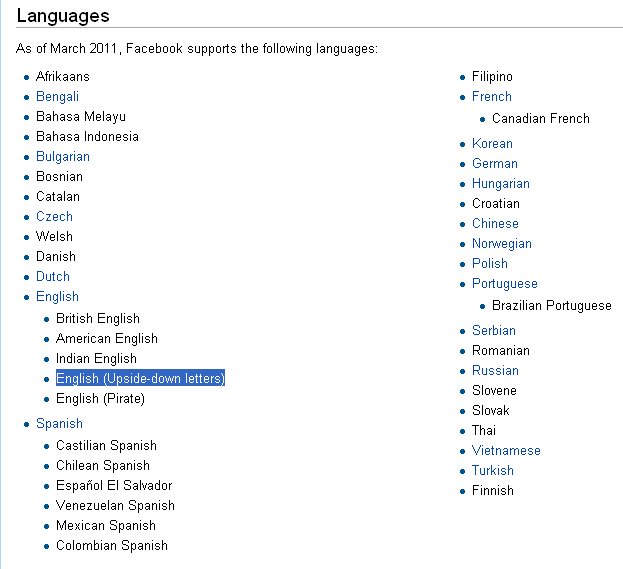The width and height of the screenshot is (623, 569).
Task: Click the Norwegian link
Action: (501, 244)
